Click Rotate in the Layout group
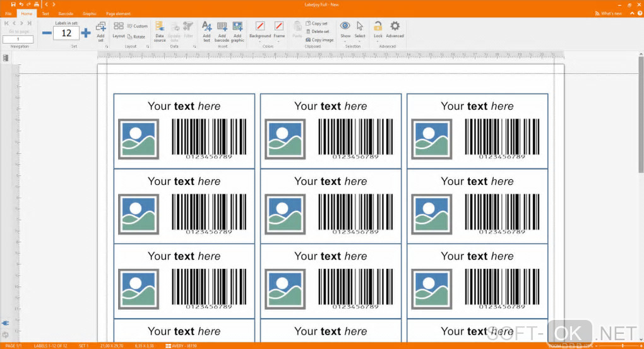 pos(136,37)
